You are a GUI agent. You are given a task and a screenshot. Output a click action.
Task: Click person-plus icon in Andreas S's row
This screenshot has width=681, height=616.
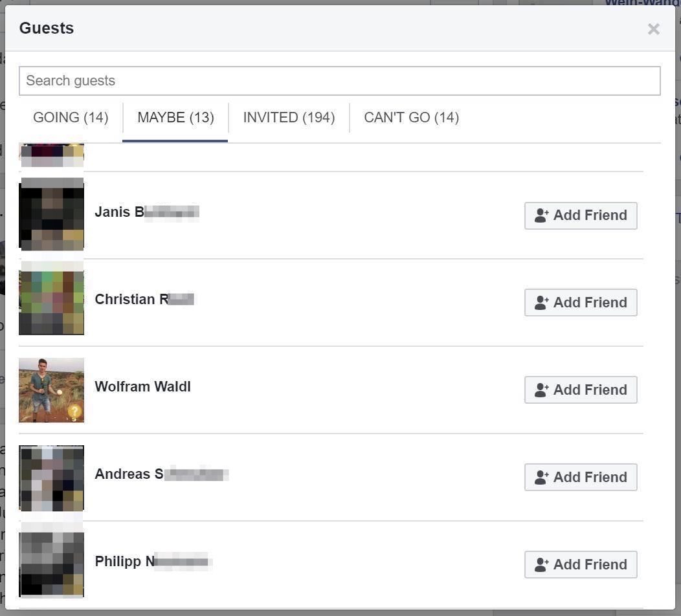tap(541, 477)
